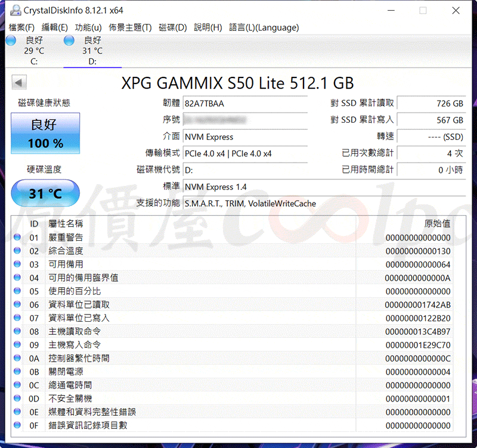Select the 不安全關機 attribute row name
The image size is (477, 448).
tap(70, 399)
